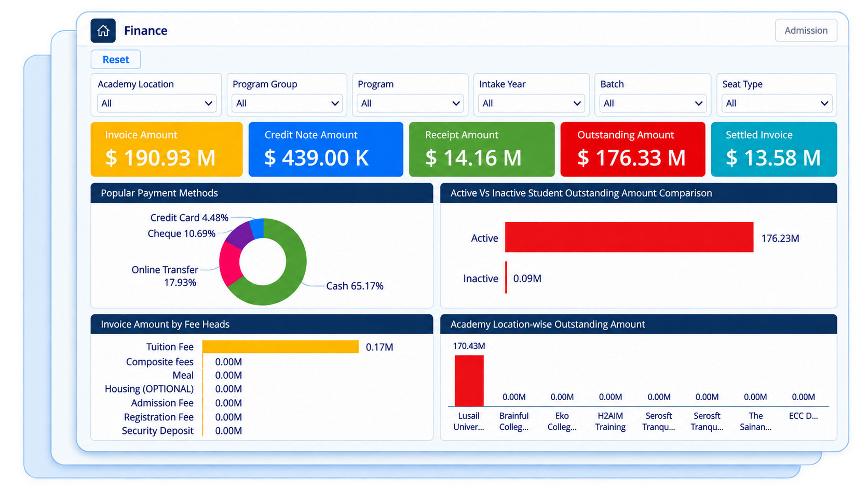The width and height of the screenshot is (868, 489).
Task: Click the Brainful Colleg... axis label
Action: 514,421
